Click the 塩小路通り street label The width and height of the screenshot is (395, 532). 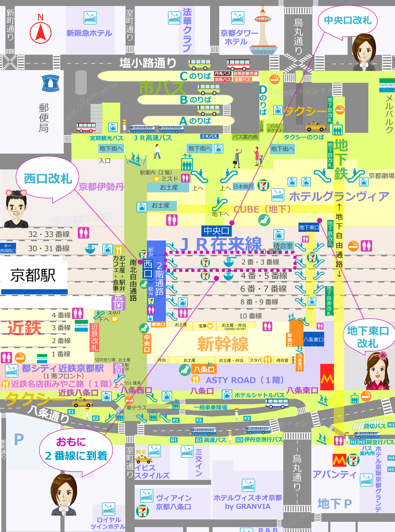click(148, 63)
